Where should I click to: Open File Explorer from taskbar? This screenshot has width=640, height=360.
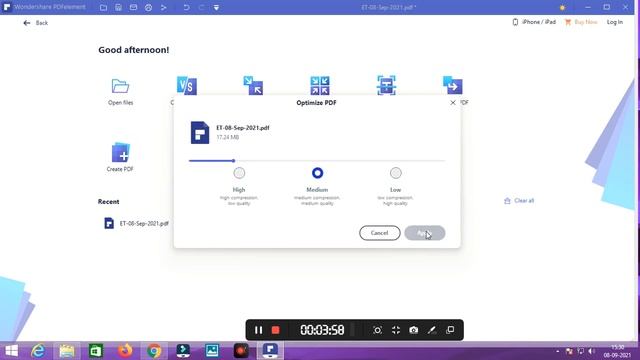pyautogui.click(x=67, y=351)
